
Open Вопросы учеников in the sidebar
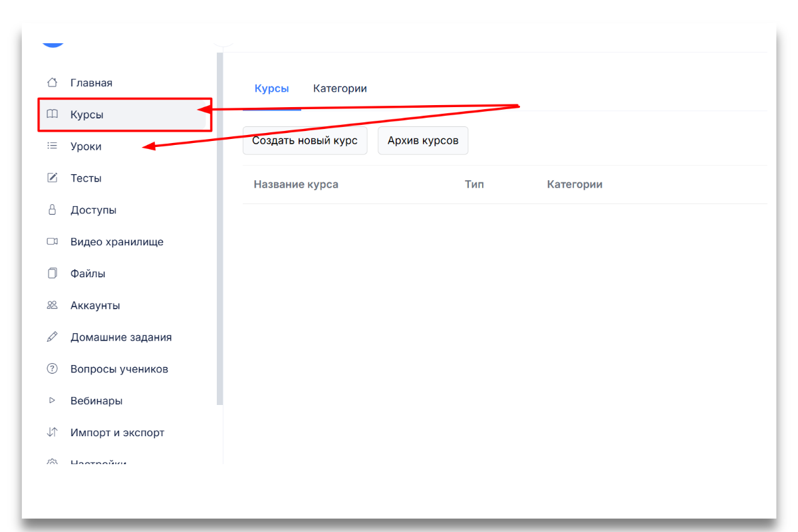(119, 369)
